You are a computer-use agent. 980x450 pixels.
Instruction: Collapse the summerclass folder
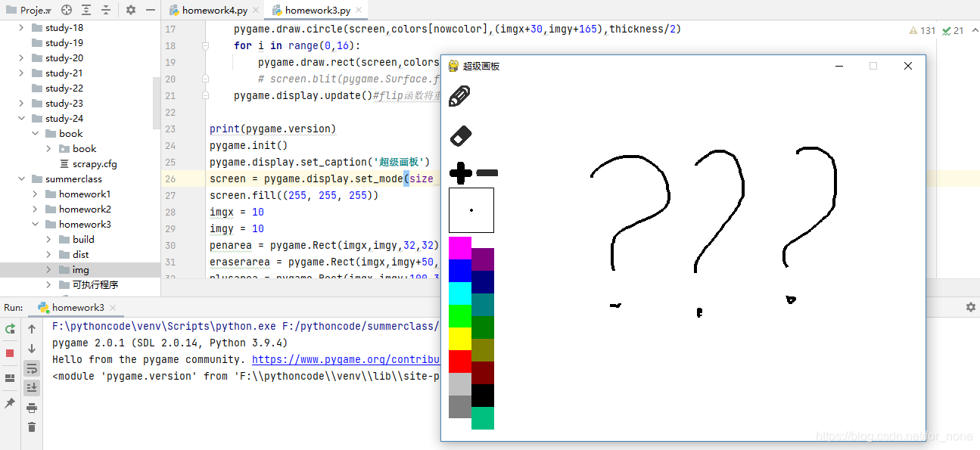(x=21, y=179)
